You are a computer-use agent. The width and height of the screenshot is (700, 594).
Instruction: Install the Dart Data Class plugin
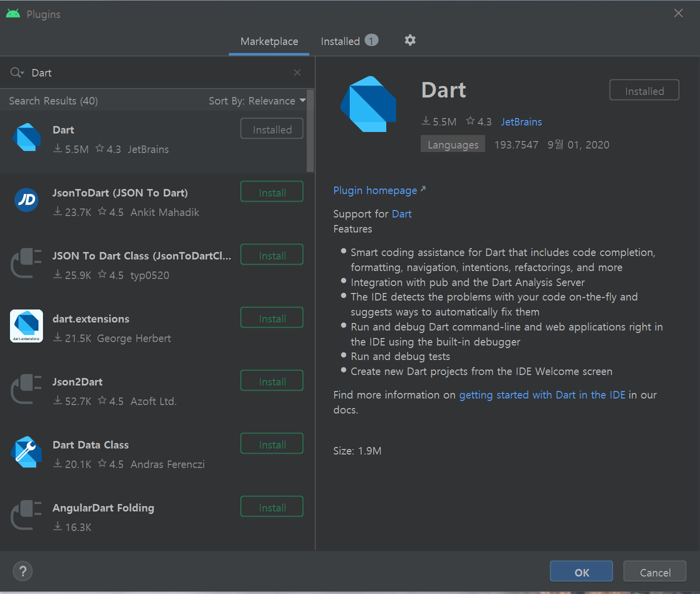tap(272, 443)
